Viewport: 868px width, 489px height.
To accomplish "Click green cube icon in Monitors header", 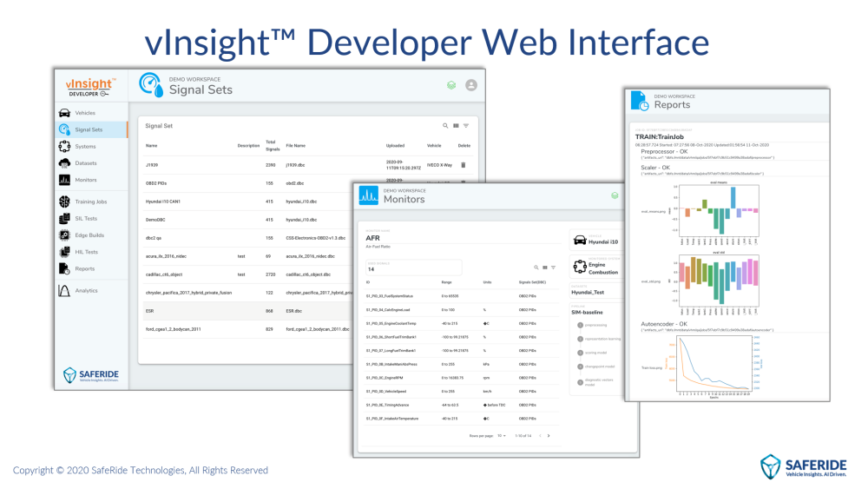I will pos(615,195).
